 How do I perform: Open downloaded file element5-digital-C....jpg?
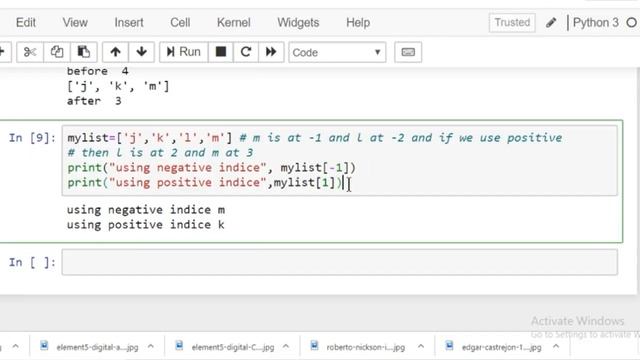click(x=233, y=347)
